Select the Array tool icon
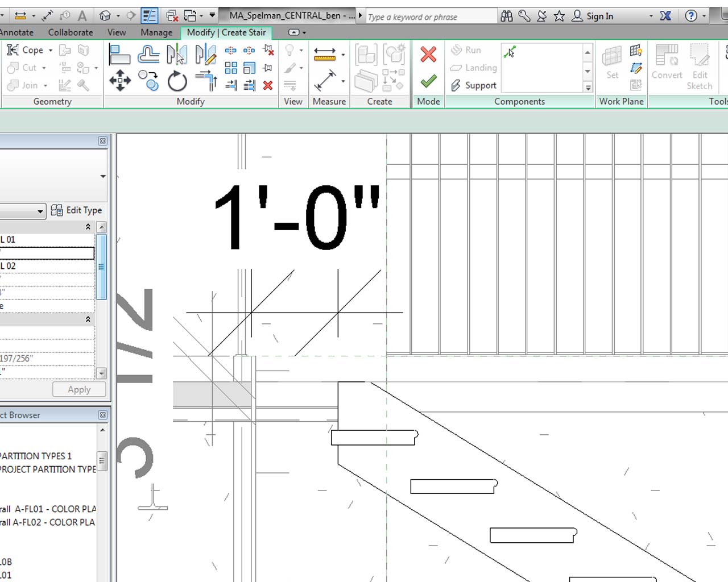This screenshot has width=728, height=582. (x=231, y=68)
